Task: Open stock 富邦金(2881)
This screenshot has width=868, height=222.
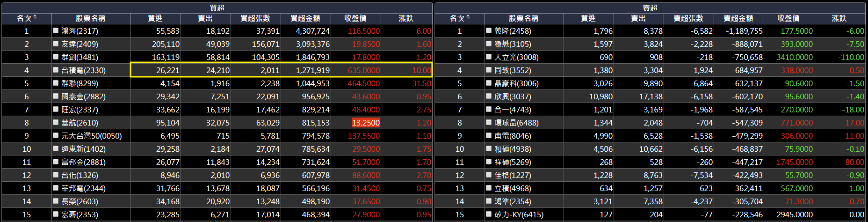Action: 83,162
